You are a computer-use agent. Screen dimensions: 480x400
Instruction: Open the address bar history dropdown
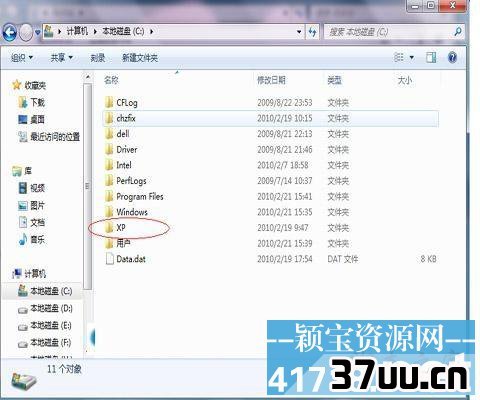tap(299, 32)
